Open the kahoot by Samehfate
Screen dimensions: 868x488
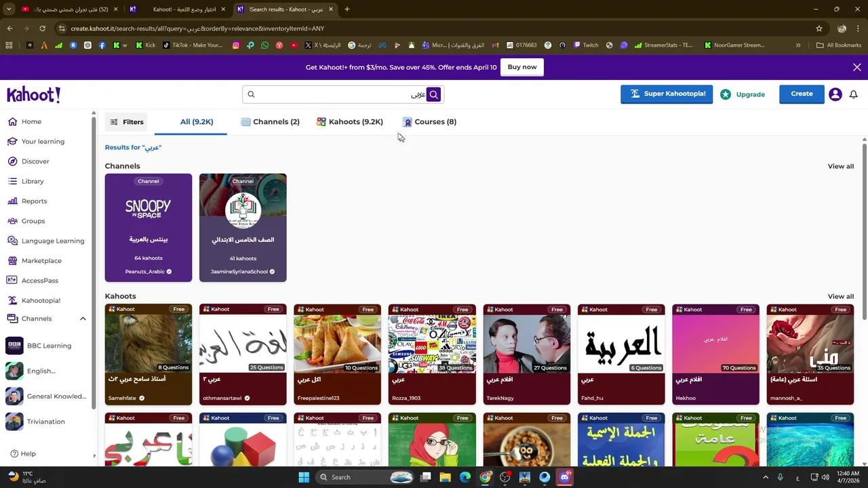(x=149, y=354)
